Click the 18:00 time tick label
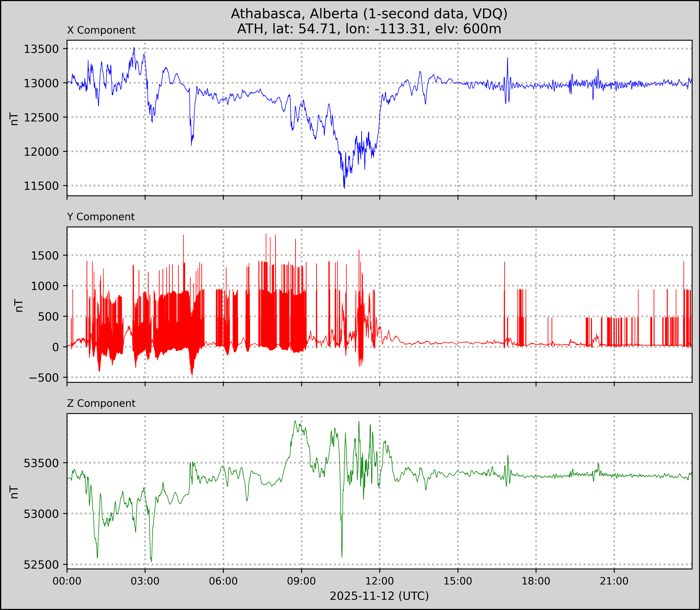 536,581
